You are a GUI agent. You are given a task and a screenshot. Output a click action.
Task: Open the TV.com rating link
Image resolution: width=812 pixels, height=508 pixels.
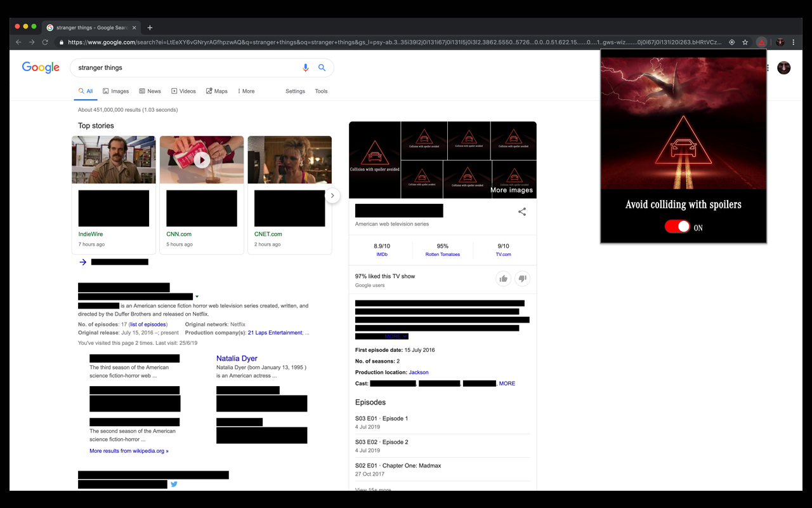pyautogui.click(x=503, y=254)
